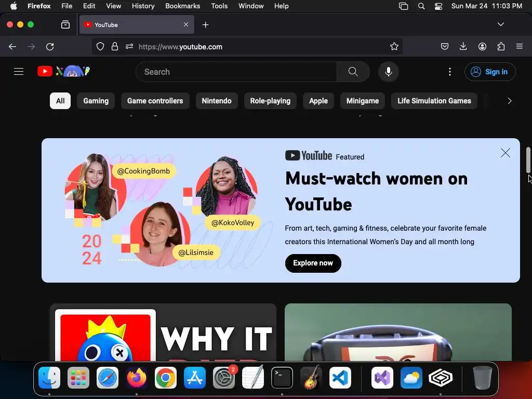
Task: Reload the current page
Action: [50, 46]
